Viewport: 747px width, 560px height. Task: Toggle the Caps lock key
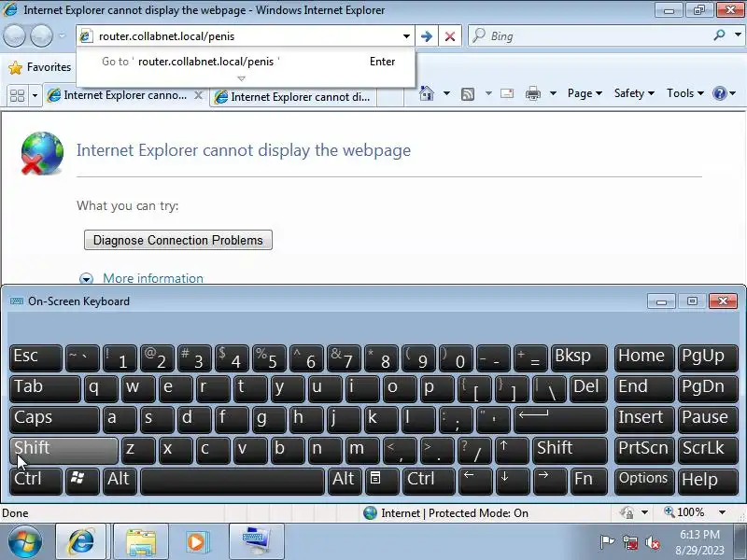(54, 419)
